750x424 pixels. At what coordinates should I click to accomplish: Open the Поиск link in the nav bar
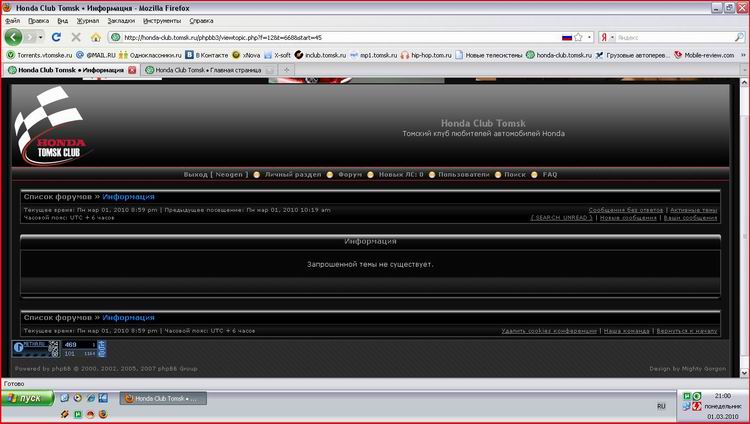point(515,175)
